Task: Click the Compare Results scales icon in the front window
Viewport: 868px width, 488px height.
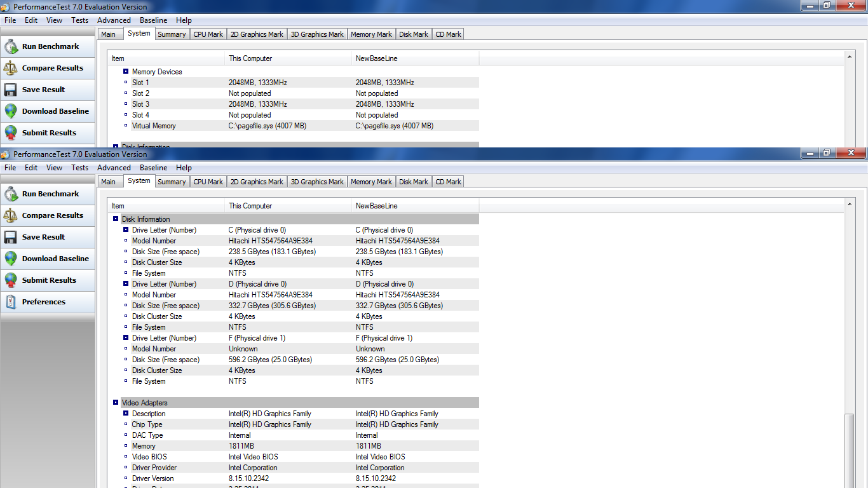Action: pyautogui.click(x=11, y=215)
